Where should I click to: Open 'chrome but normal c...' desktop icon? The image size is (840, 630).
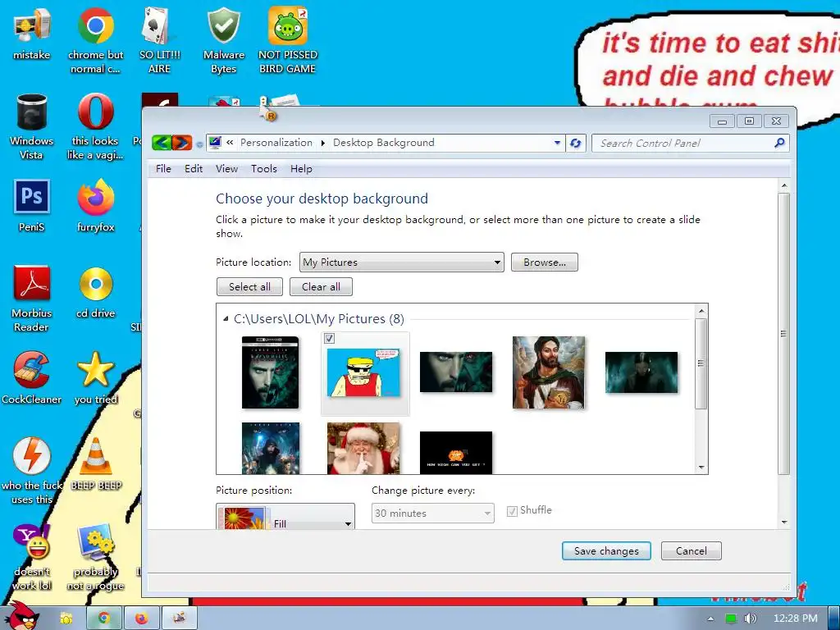(95, 40)
